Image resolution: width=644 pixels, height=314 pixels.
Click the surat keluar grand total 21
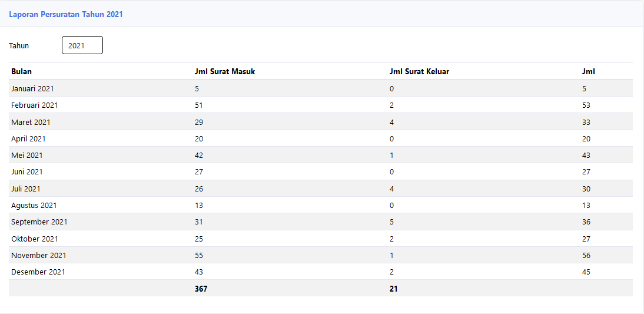(x=393, y=289)
